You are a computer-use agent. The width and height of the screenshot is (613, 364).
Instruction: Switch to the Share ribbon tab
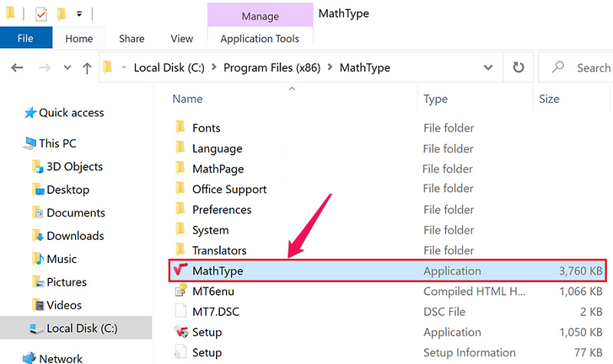click(132, 38)
